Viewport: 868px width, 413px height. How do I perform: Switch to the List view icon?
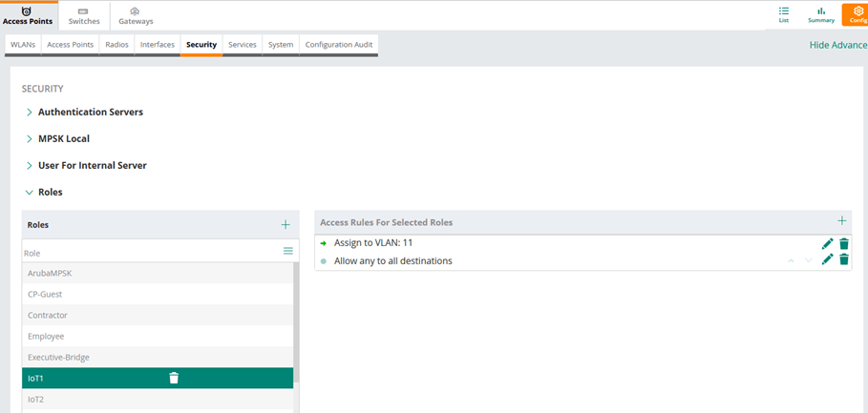point(784,14)
